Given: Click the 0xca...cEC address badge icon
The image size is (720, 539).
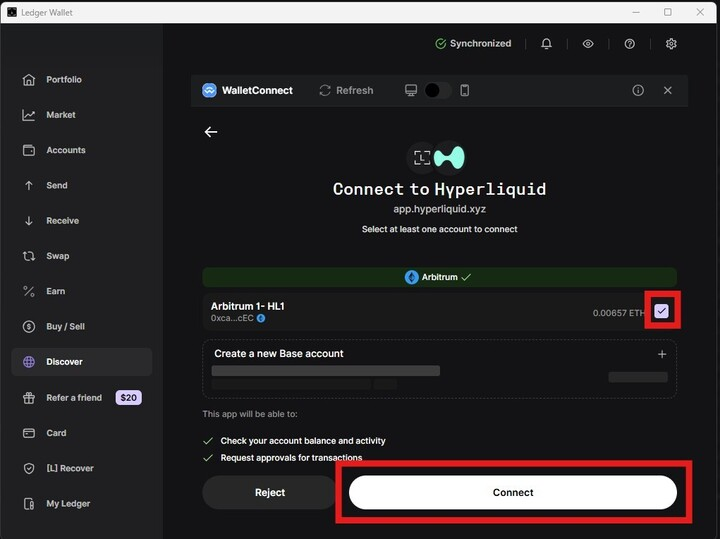Looking at the screenshot, I should coord(261,318).
